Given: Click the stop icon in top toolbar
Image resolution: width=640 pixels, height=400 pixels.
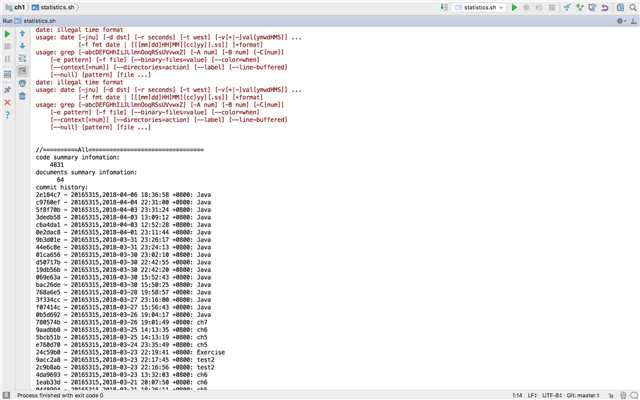Looking at the screenshot, I should [552, 7].
